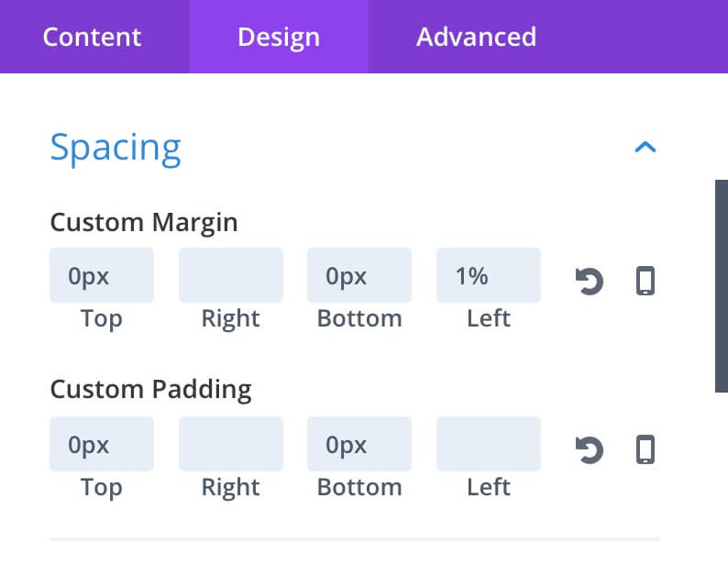Click the Spacing section title
728x576 pixels.
point(116,148)
